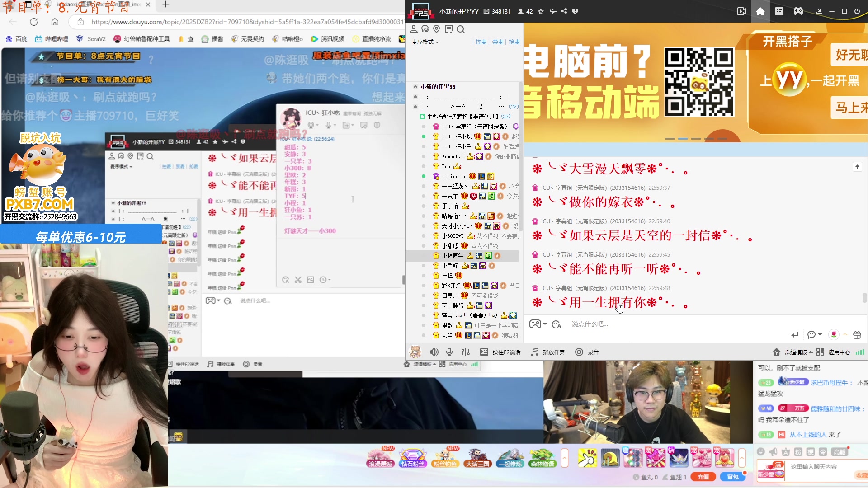
Task: Select user 天才小菜 in member list
Action: coord(462,226)
